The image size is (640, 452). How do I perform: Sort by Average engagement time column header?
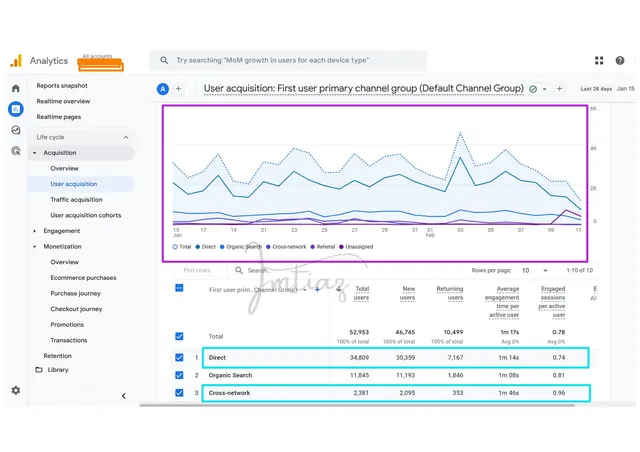(x=502, y=302)
